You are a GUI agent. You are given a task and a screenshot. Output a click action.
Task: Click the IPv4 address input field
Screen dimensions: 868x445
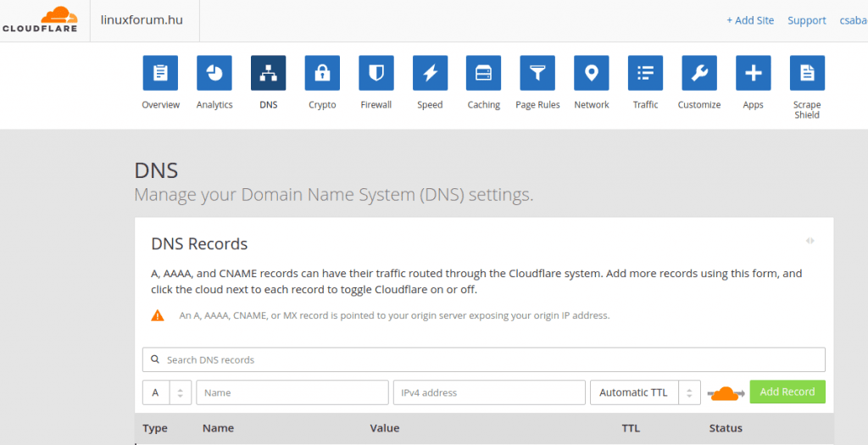pos(489,392)
